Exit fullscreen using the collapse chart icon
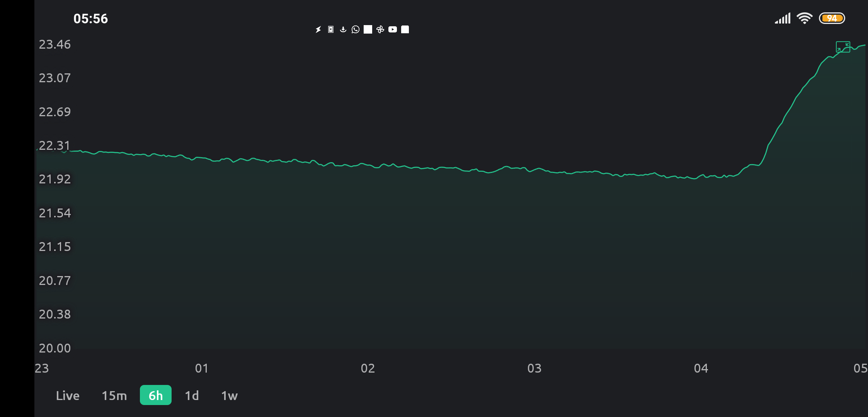Image resolution: width=868 pixels, height=417 pixels. [843, 47]
